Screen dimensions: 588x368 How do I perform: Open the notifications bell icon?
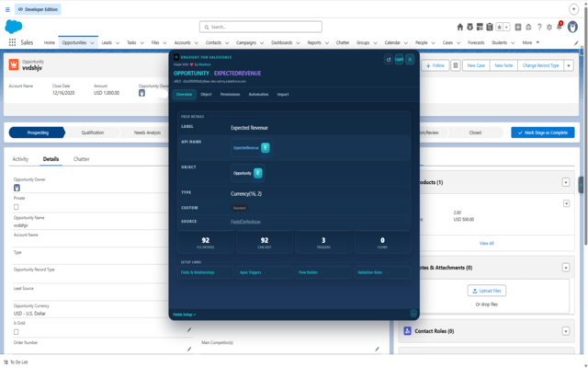pyautogui.click(x=560, y=27)
